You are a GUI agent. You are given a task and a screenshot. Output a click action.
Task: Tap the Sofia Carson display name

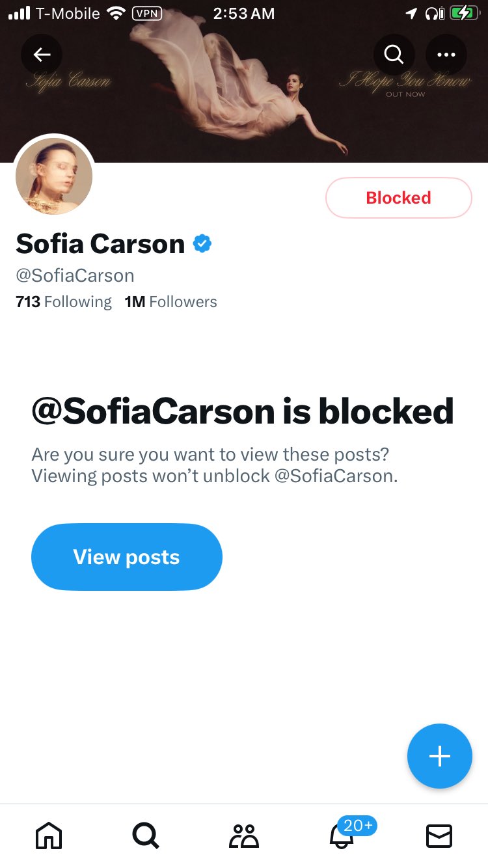coord(100,244)
